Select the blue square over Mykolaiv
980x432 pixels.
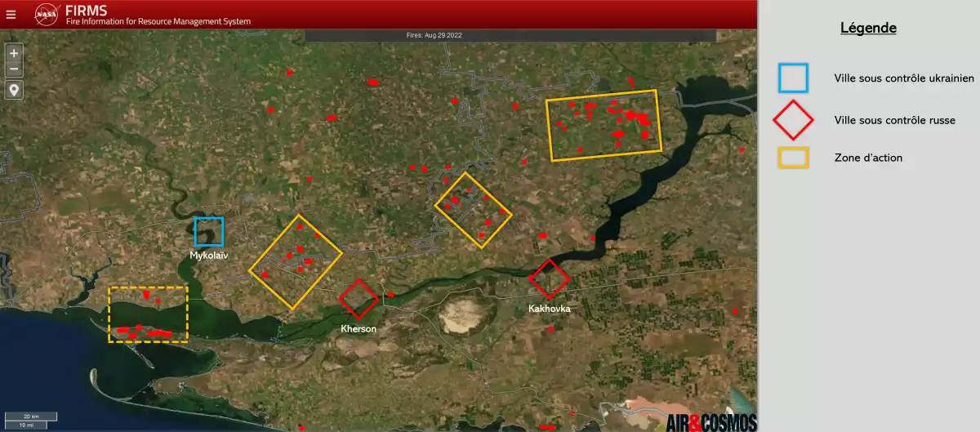[209, 231]
